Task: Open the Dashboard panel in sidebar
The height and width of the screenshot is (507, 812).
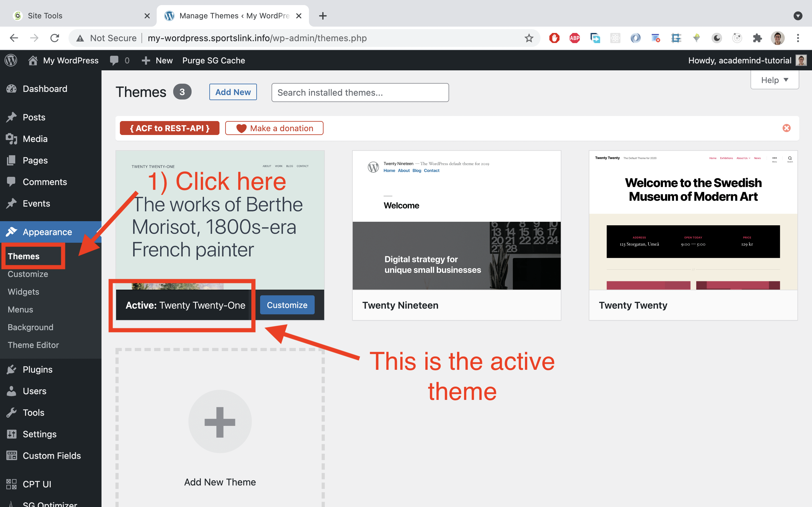Action: coord(45,88)
